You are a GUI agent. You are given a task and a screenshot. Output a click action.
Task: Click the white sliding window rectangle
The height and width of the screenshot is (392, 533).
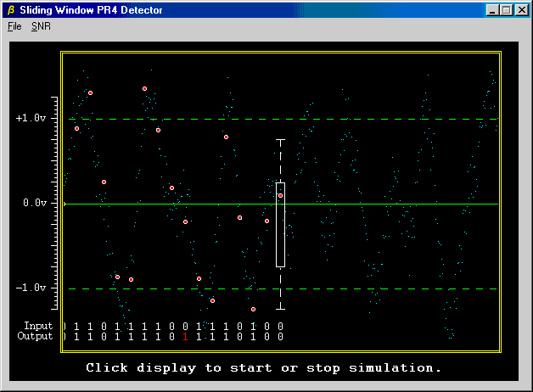coord(280,225)
